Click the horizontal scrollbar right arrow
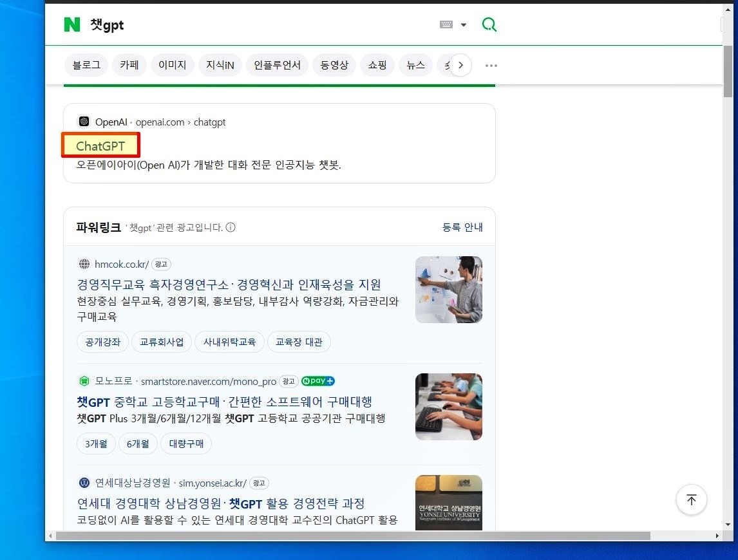Image resolution: width=738 pixels, height=560 pixels. pos(717,536)
